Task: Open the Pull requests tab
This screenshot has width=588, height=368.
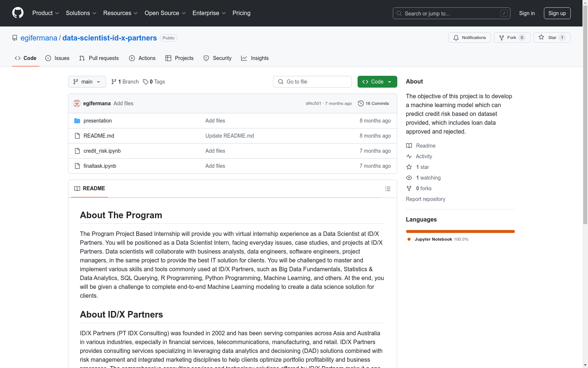Action: tap(99, 58)
